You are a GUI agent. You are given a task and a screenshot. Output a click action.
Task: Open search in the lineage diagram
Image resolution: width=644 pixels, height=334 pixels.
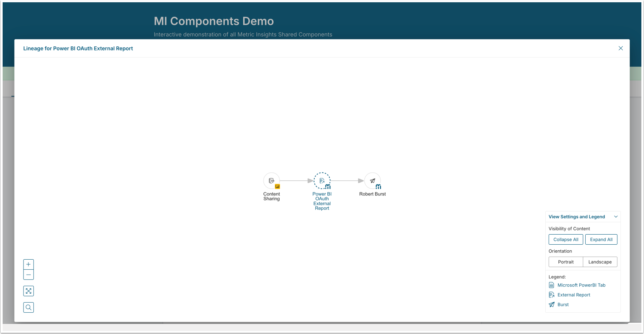pos(28,307)
